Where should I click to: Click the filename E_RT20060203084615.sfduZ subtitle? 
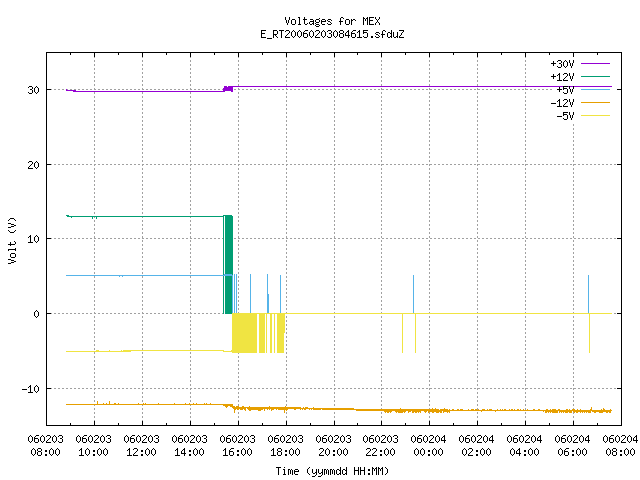pos(332,34)
